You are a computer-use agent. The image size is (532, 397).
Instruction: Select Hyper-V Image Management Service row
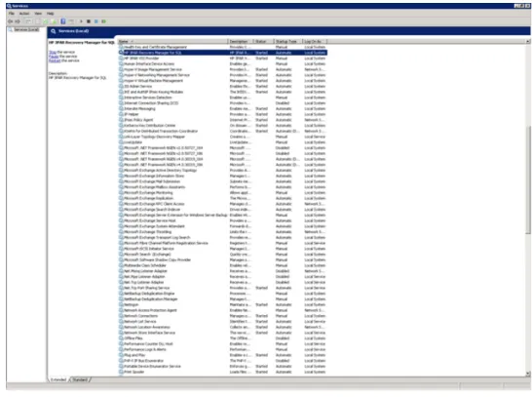222,69
